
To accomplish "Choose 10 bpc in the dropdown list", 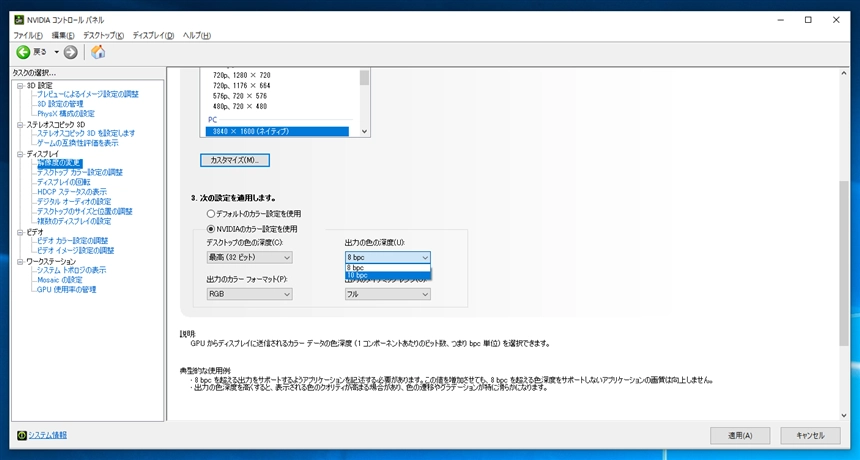I will click(388, 275).
